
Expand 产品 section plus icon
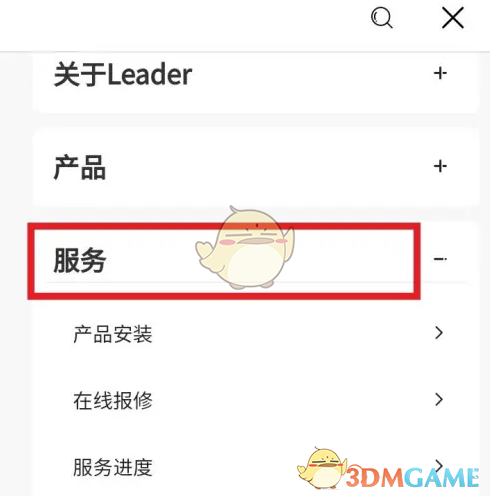pos(440,166)
